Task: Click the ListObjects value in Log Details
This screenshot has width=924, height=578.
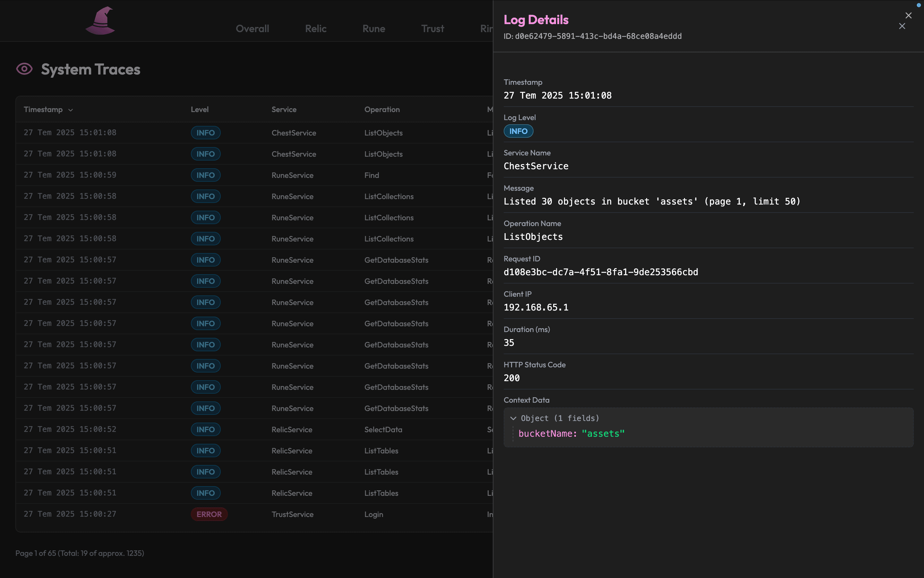Action: (533, 237)
